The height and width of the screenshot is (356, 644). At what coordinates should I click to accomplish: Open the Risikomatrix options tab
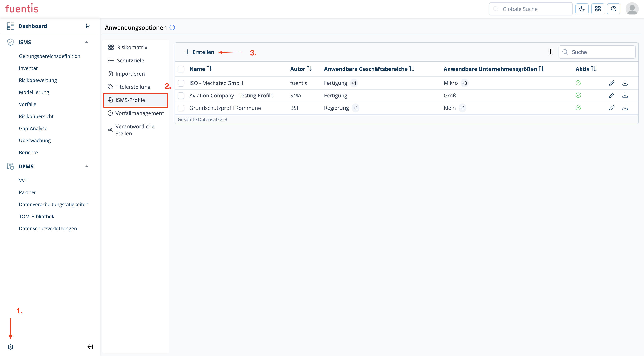point(132,47)
